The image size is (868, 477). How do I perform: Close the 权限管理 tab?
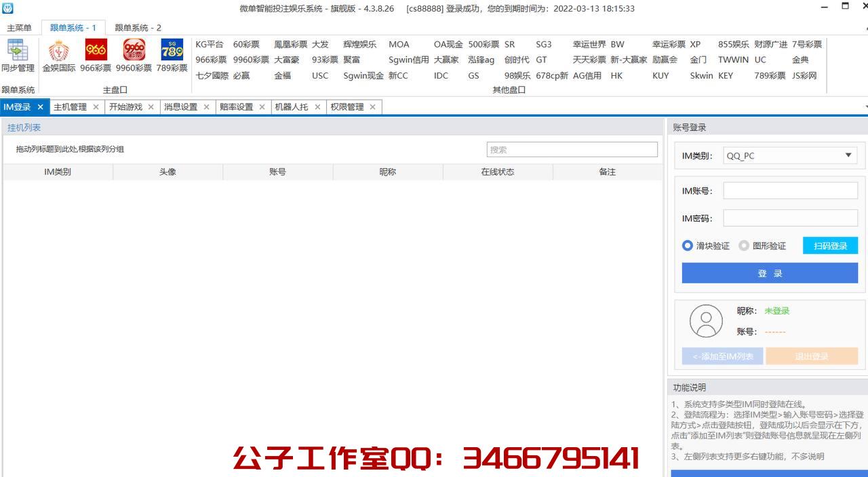pyautogui.click(x=372, y=107)
